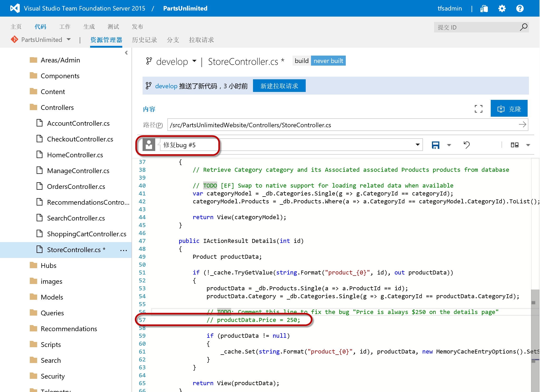
Task: Open the more actions dots for StoreController.cs
Action: [123, 250]
